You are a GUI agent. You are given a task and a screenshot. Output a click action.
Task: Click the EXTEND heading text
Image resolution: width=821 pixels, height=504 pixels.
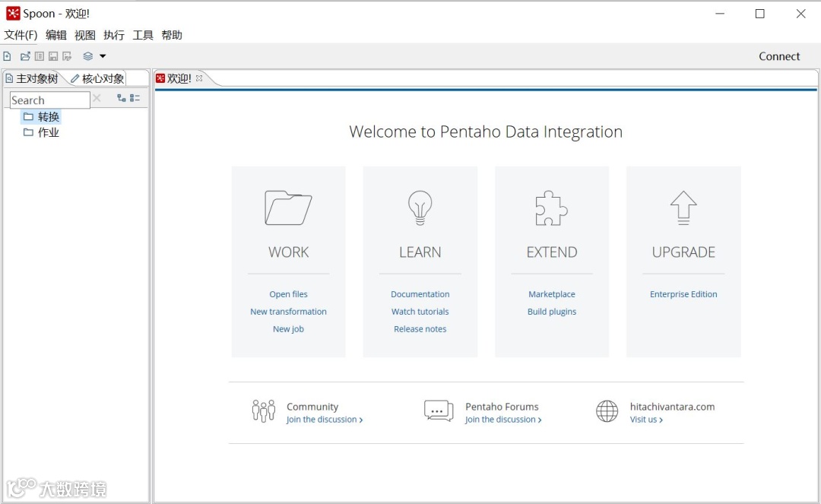[552, 252]
